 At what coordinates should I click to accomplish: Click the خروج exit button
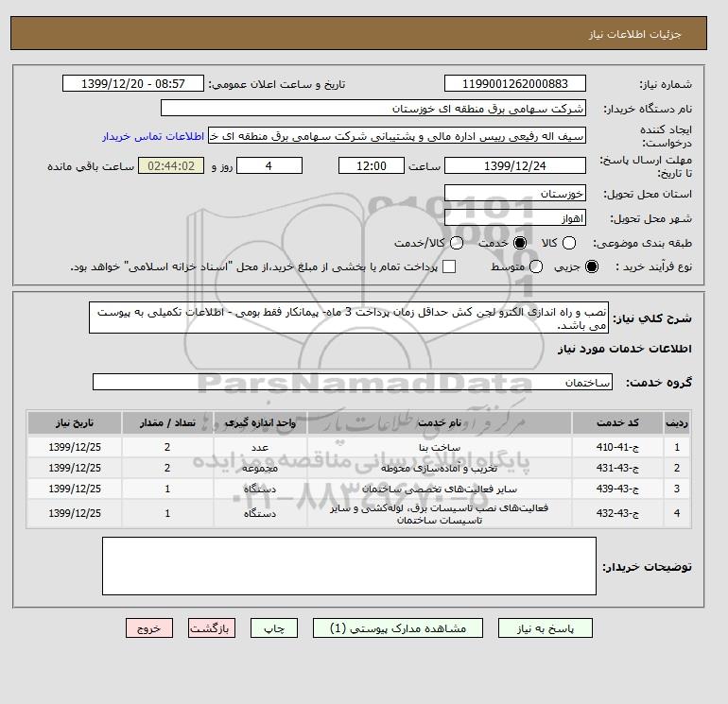149,628
